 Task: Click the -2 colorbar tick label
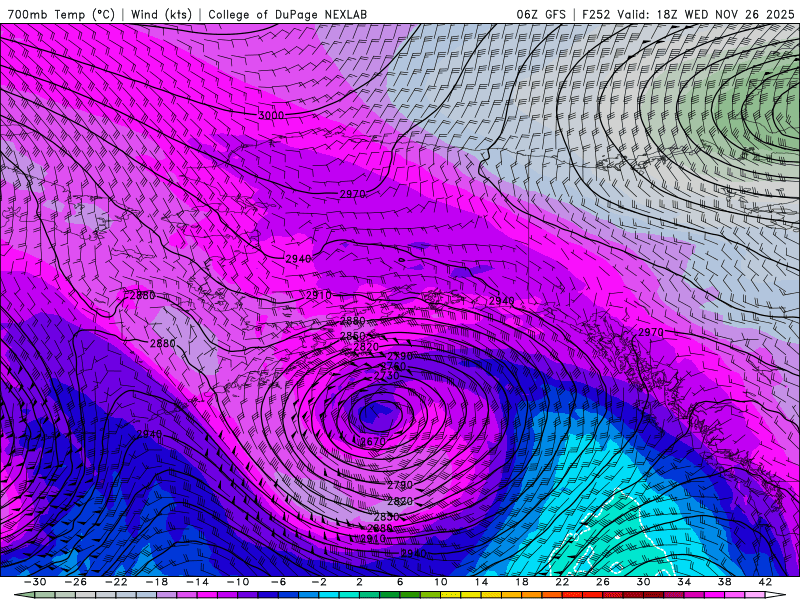pyautogui.click(x=319, y=582)
